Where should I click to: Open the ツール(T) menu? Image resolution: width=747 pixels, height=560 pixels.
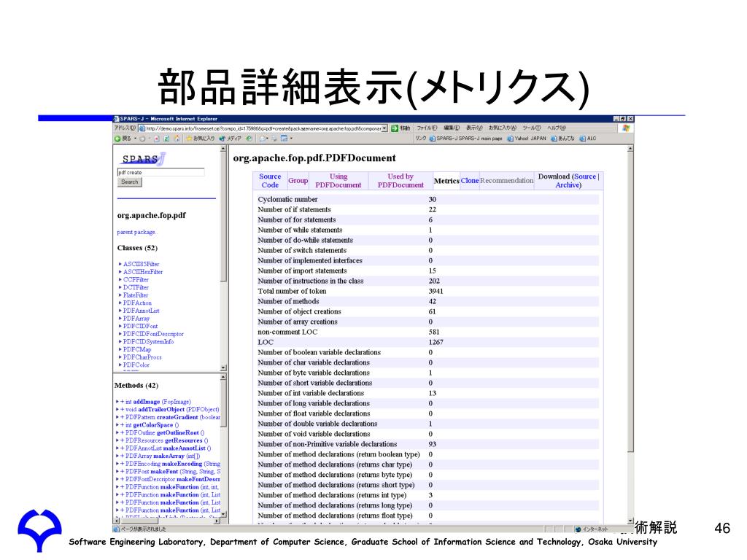(532, 128)
